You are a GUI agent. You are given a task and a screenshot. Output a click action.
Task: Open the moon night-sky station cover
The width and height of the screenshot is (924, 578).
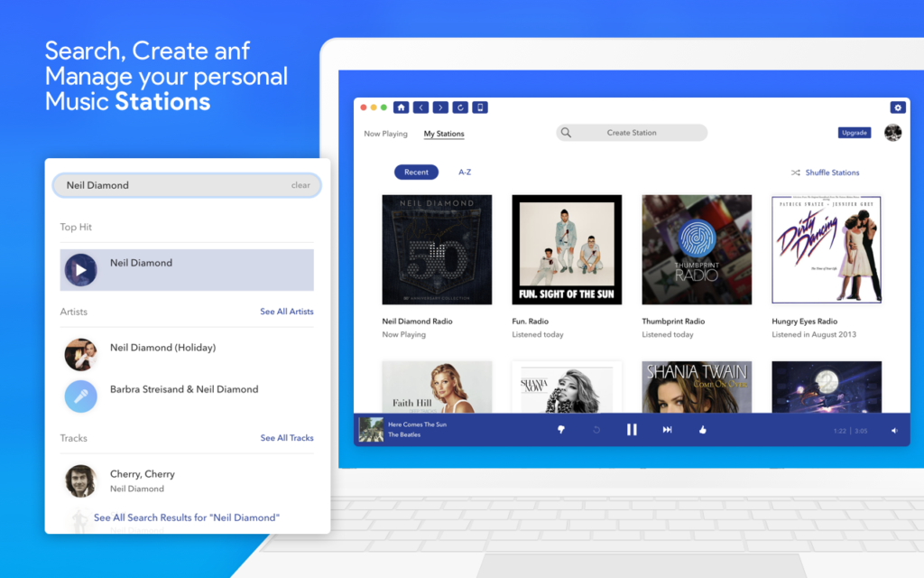click(x=827, y=387)
